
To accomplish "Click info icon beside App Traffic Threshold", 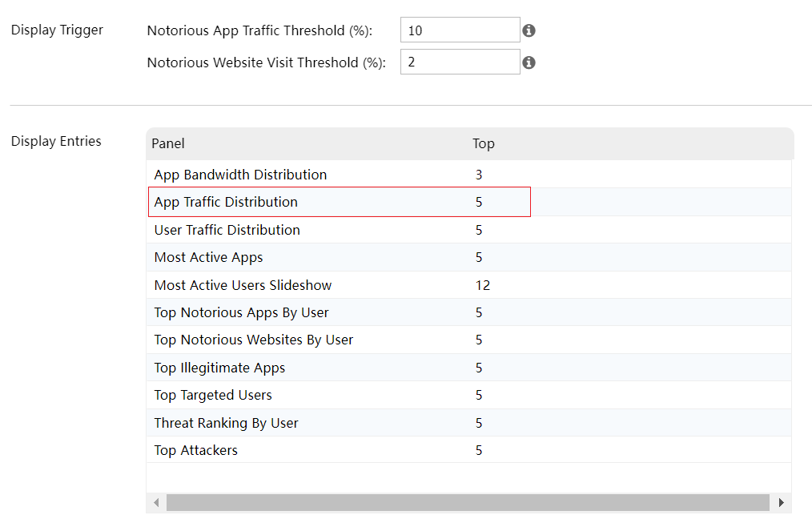I will (x=529, y=31).
